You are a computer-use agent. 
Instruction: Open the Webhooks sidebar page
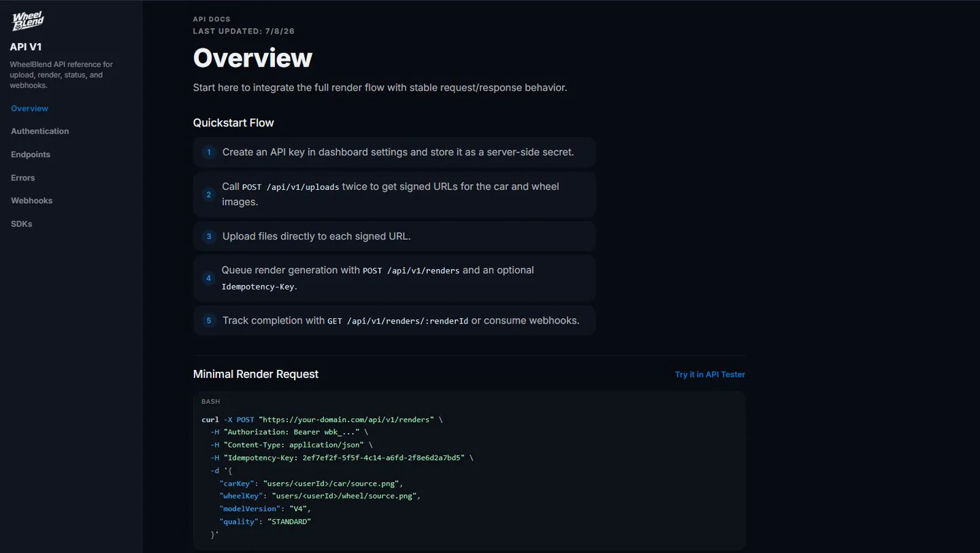tap(31, 201)
